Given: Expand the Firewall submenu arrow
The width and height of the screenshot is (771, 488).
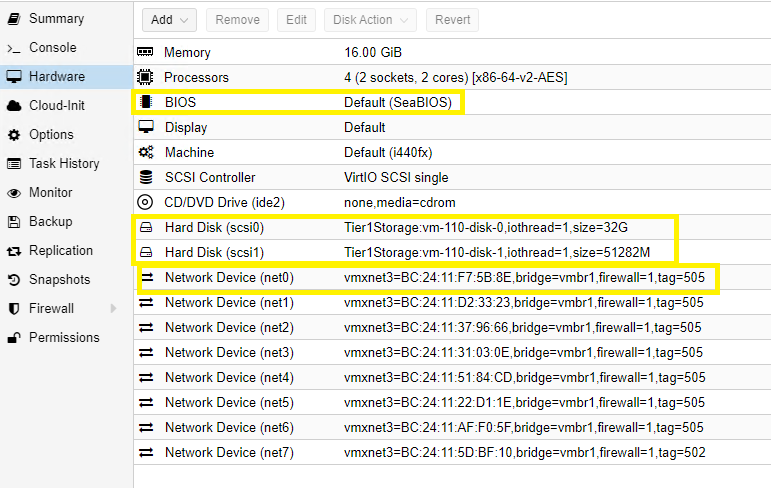Looking at the screenshot, I should (x=113, y=308).
